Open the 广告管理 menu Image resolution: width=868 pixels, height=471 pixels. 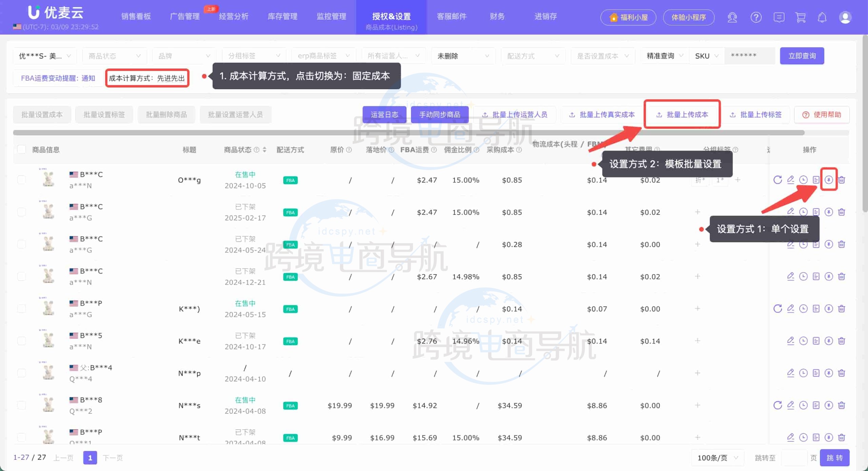point(185,16)
